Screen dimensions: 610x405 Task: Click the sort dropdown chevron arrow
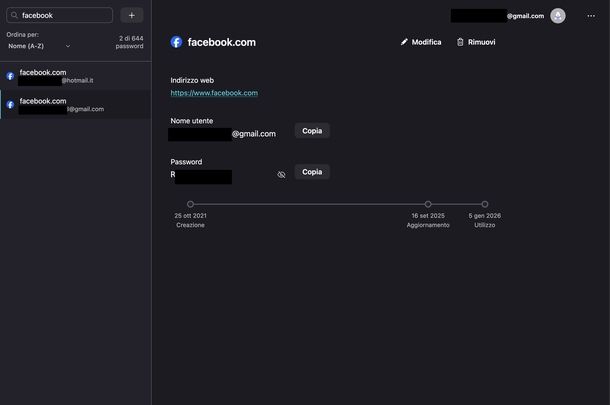[x=68, y=46]
